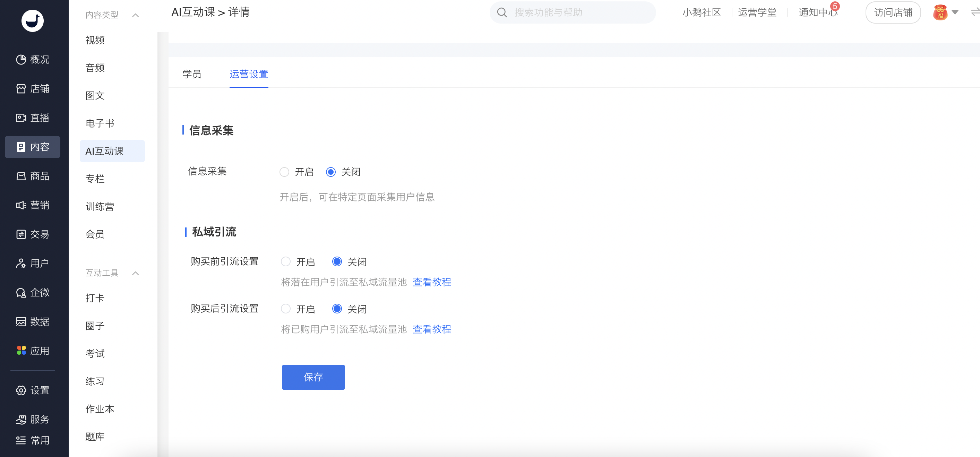Open 小鹅社区 community link
Image resolution: width=980 pixels, height=457 pixels.
pos(702,12)
